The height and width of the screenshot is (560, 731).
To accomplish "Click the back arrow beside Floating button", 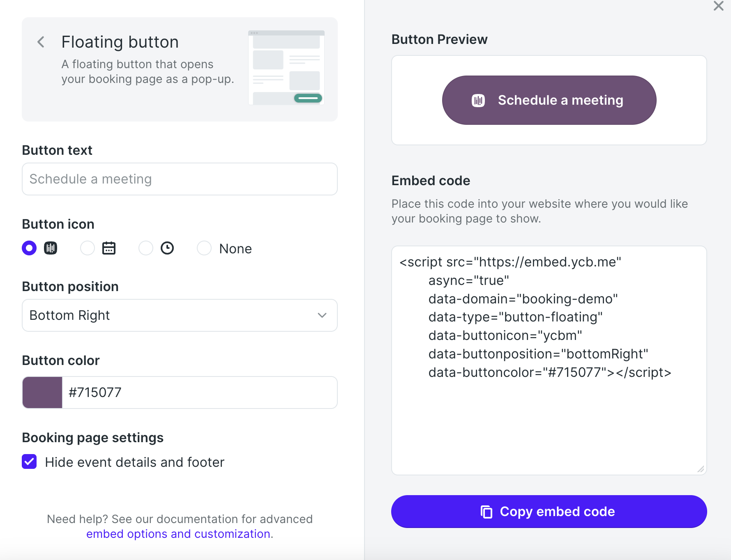I will click(x=41, y=42).
